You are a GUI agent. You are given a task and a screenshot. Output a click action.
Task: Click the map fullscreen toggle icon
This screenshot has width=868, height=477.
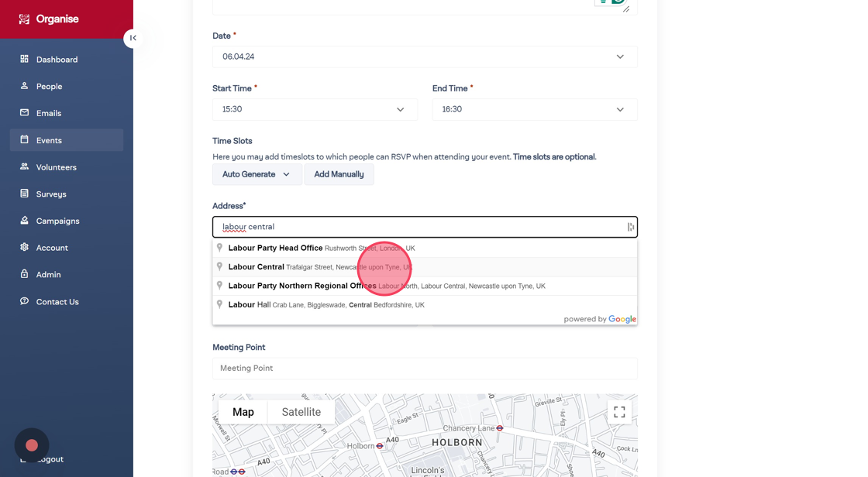pyautogui.click(x=619, y=412)
